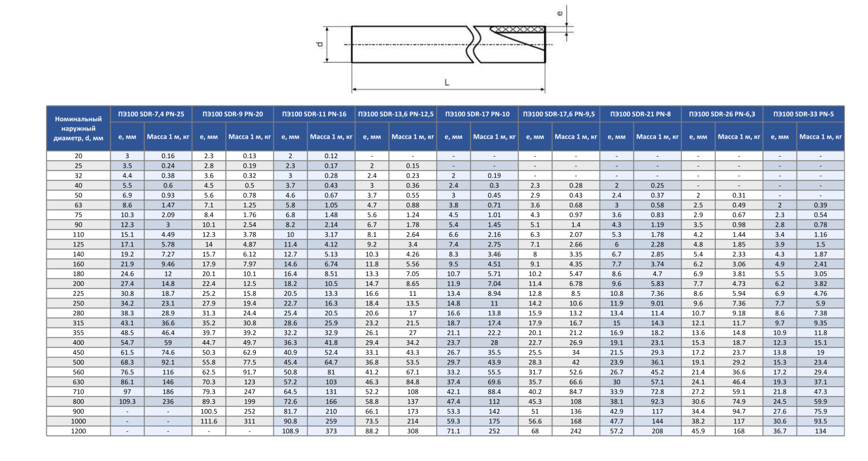Click the first-column diameter label '20'
This screenshot has height=461, width=868.
click(78, 156)
